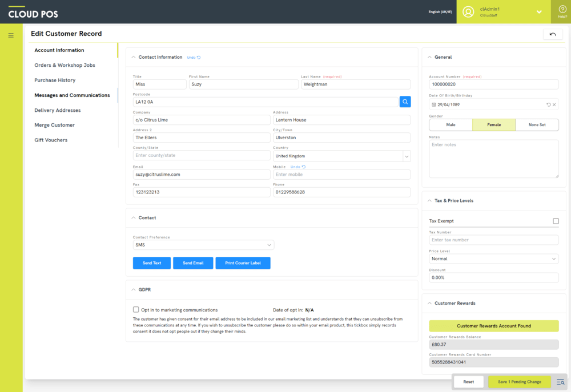This screenshot has height=392, width=571.
Task: Click the Send Text button
Action: [152, 263]
